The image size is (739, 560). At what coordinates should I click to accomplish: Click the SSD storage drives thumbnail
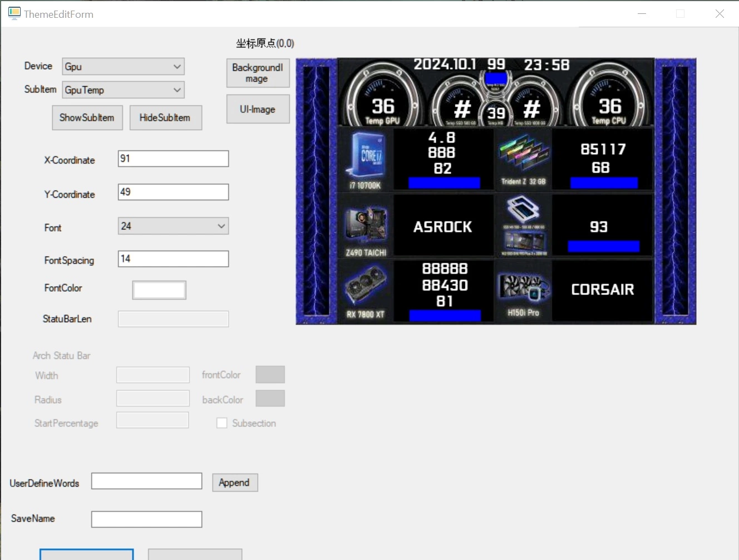click(x=523, y=225)
